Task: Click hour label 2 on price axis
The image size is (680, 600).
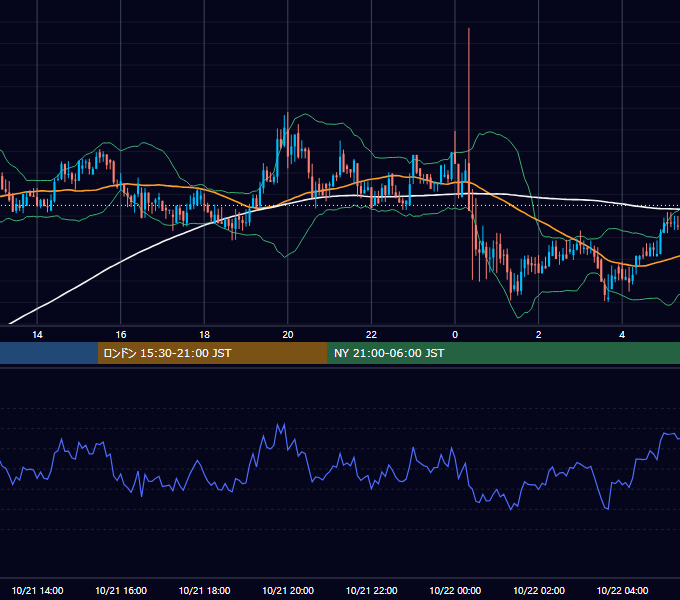Action: tap(539, 335)
